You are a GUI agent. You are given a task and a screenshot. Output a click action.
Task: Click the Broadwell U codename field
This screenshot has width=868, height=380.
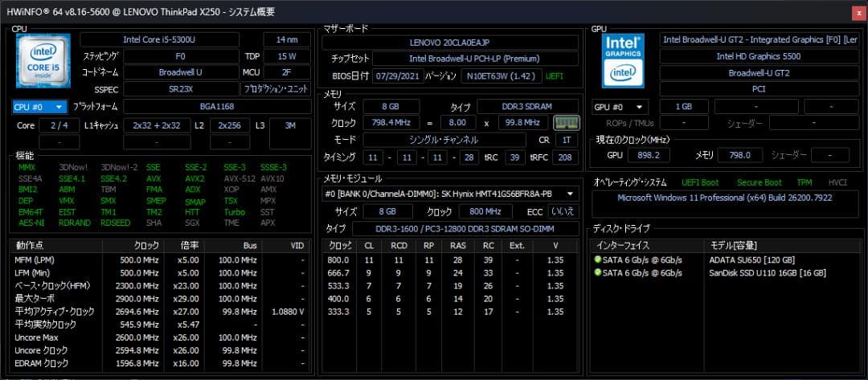[x=181, y=72]
